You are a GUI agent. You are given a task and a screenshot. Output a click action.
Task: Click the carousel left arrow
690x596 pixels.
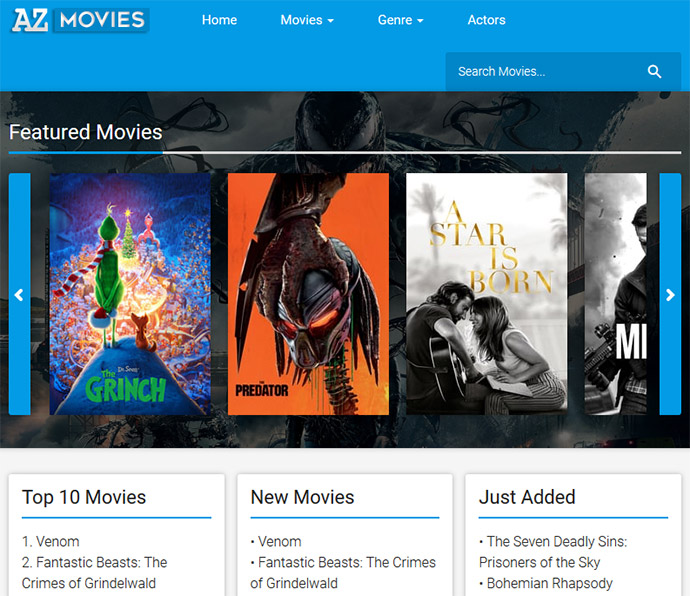[19, 294]
